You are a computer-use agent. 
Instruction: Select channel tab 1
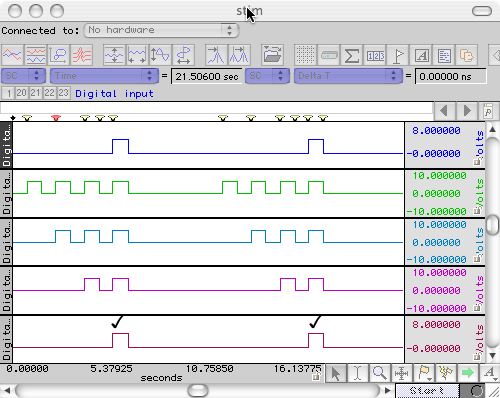8,93
